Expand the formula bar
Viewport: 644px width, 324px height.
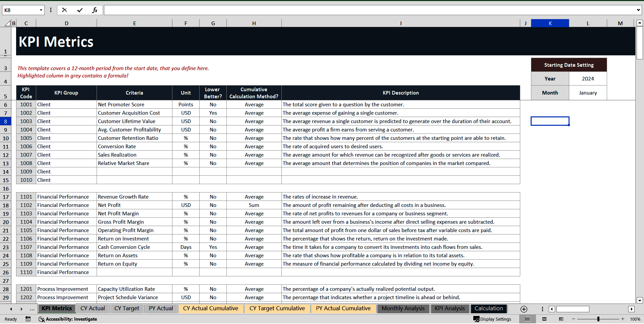click(638, 10)
